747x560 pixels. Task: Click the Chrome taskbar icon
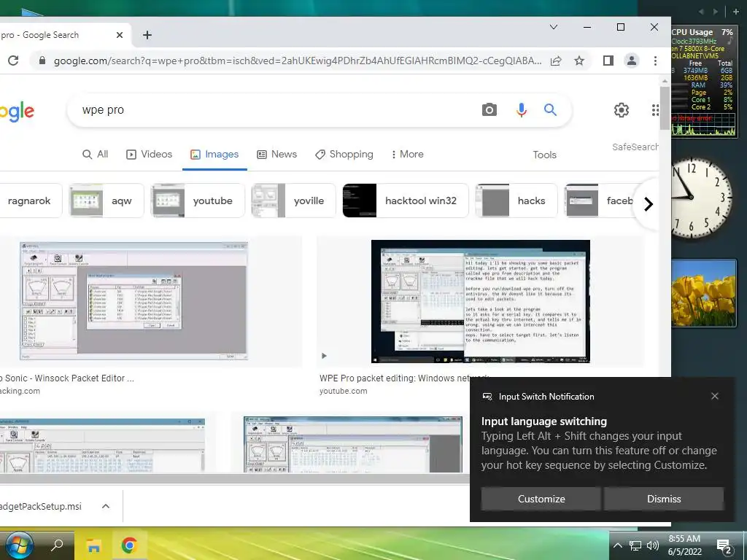pos(129,545)
